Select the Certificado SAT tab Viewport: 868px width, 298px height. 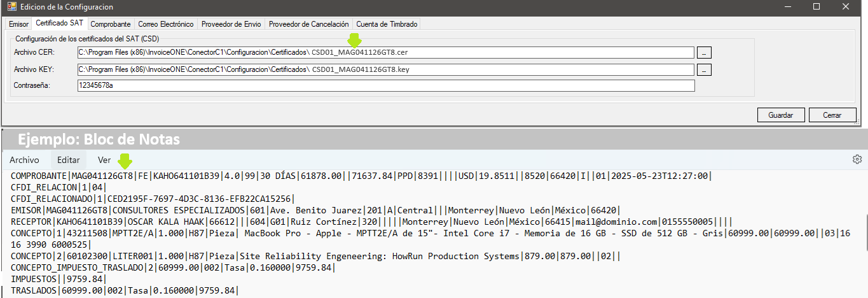(59, 24)
